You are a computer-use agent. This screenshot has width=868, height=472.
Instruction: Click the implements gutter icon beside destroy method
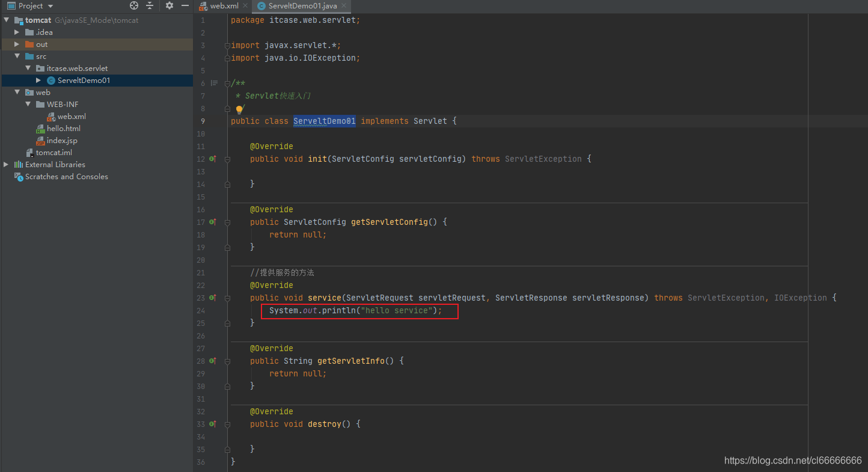(212, 424)
